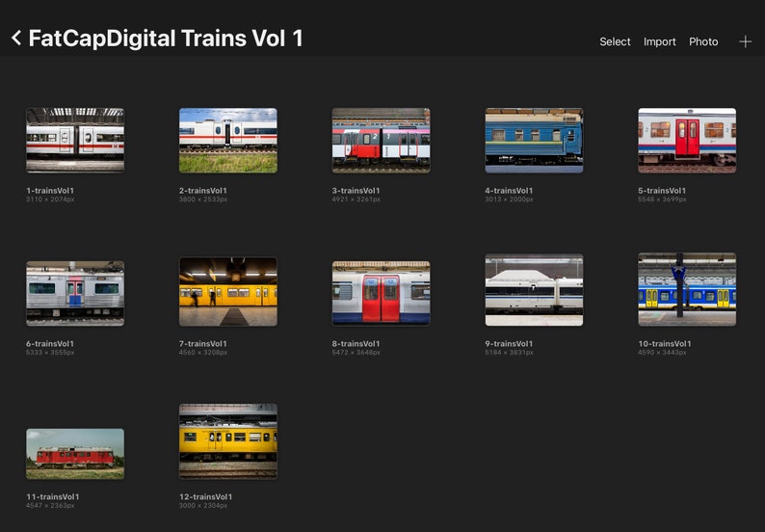765x532 pixels.
Task: Tap the Photo button
Action: tap(703, 42)
